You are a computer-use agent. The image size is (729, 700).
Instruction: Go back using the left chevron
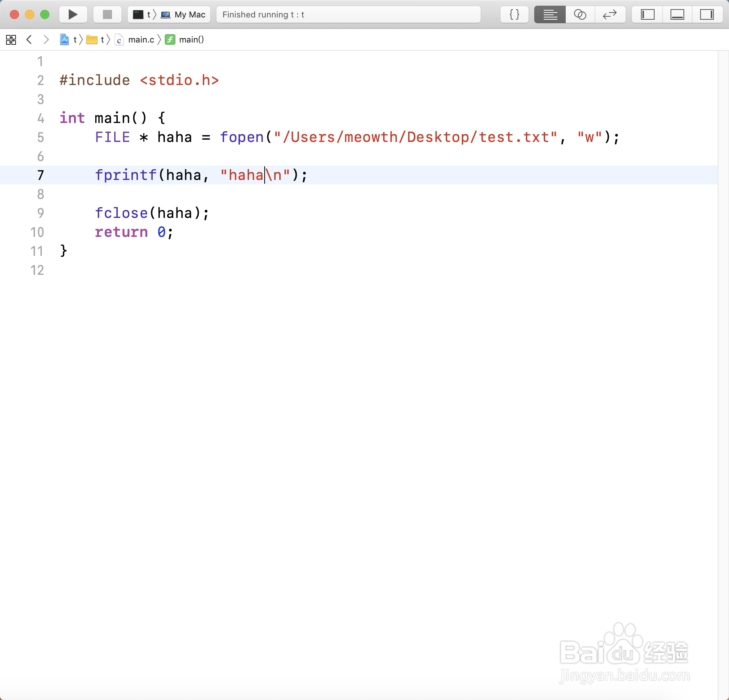pos(29,39)
